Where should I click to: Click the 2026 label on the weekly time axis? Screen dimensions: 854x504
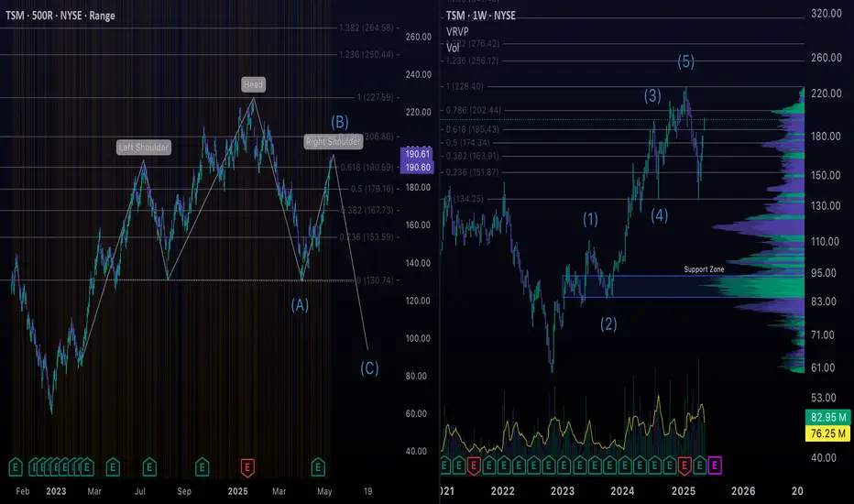click(x=743, y=491)
